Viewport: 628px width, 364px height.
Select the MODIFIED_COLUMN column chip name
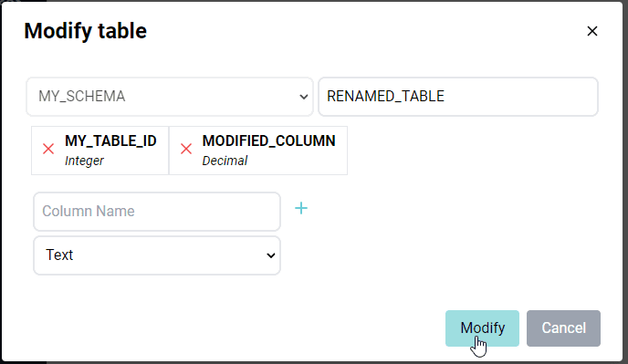268,141
